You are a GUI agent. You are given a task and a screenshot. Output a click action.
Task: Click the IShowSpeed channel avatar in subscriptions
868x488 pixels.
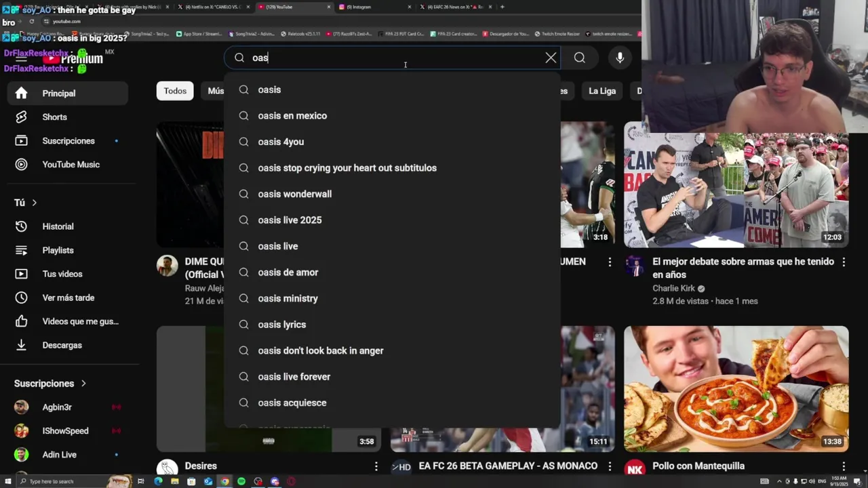click(x=22, y=431)
